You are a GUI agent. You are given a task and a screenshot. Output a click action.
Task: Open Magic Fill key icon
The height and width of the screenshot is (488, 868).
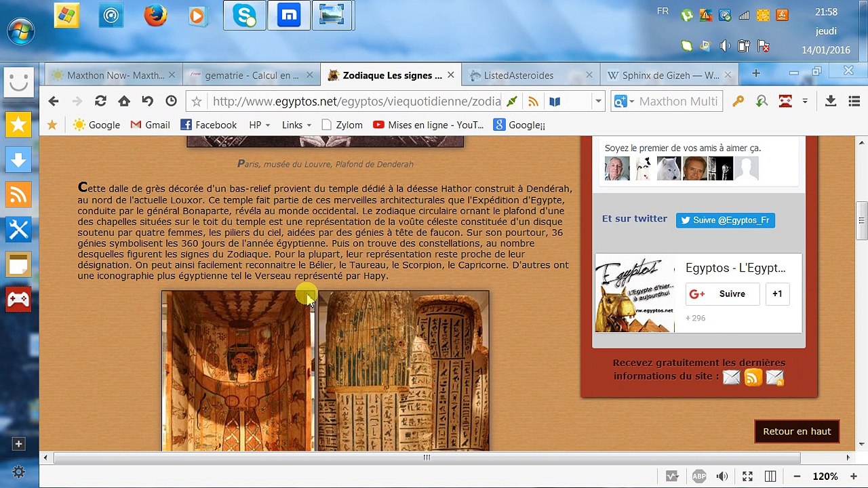pos(738,102)
